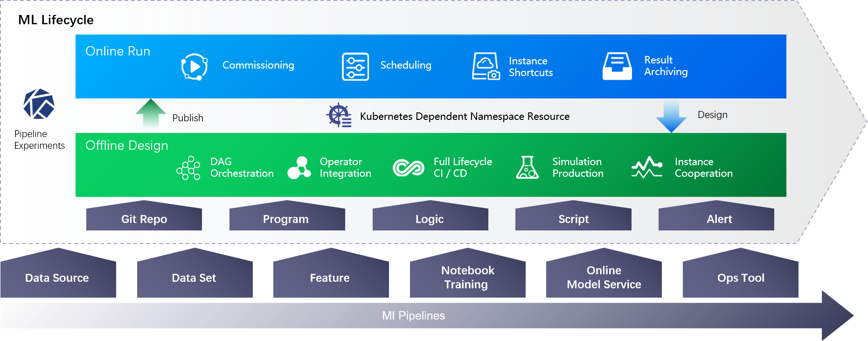Click the Kubernetes Dependent Namespace Resource text
Viewport: 868px width, 341px height.
tap(465, 117)
